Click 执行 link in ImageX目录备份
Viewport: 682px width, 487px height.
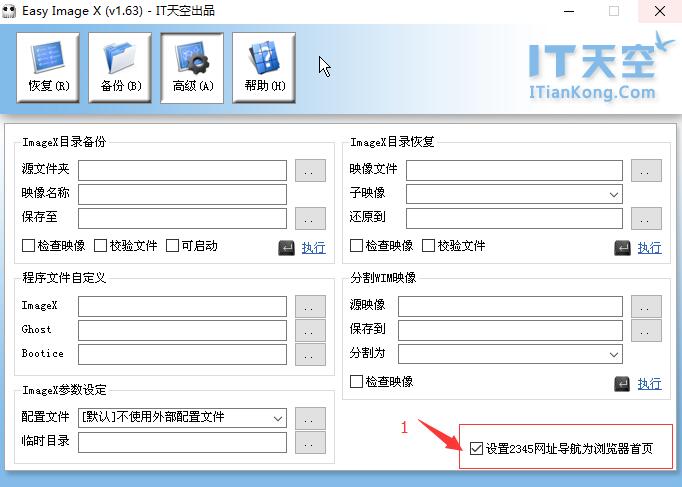click(313, 248)
